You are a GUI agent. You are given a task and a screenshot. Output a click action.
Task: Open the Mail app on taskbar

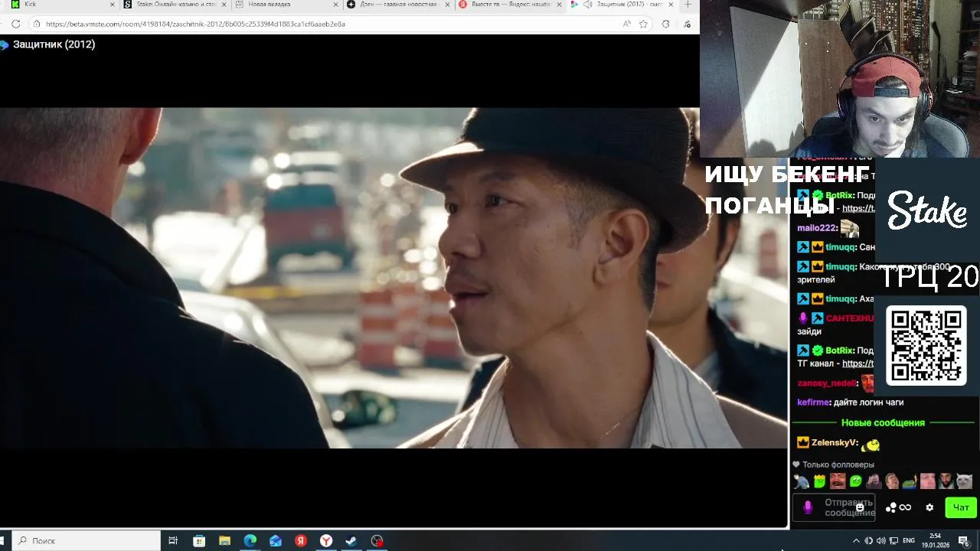point(276,540)
